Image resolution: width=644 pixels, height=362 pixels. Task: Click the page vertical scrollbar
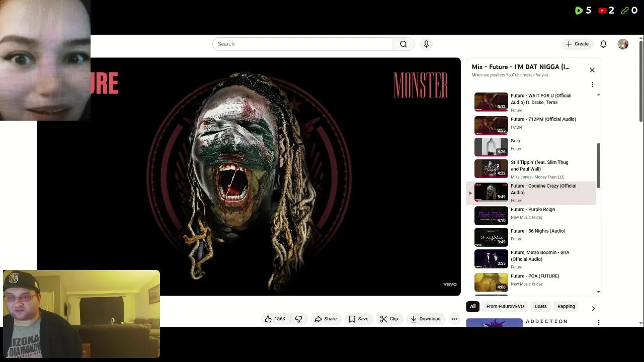click(x=640, y=80)
